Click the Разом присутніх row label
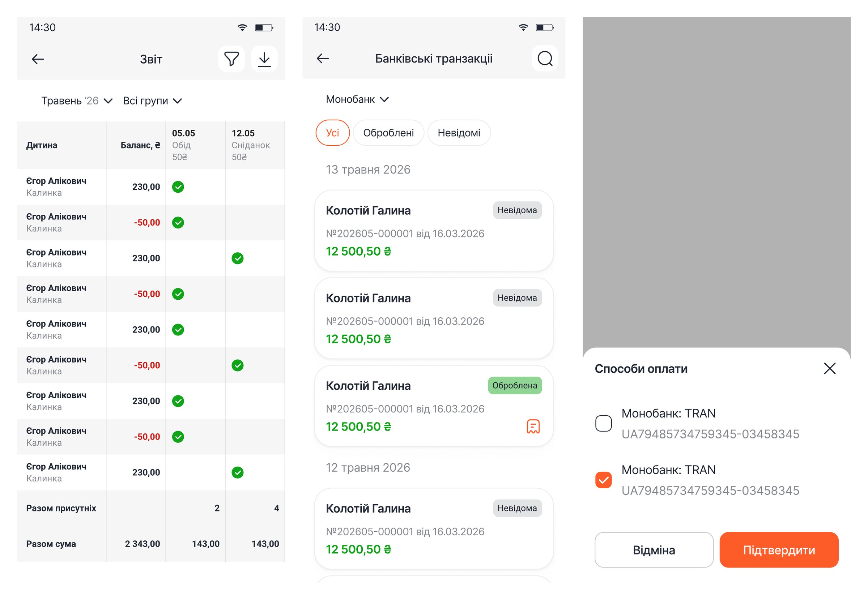 click(x=61, y=508)
